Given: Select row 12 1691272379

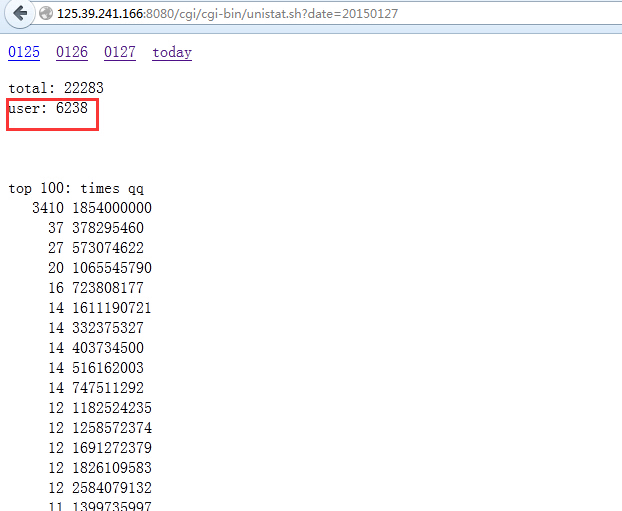Looking at the screenshot, I should (100, 448).
